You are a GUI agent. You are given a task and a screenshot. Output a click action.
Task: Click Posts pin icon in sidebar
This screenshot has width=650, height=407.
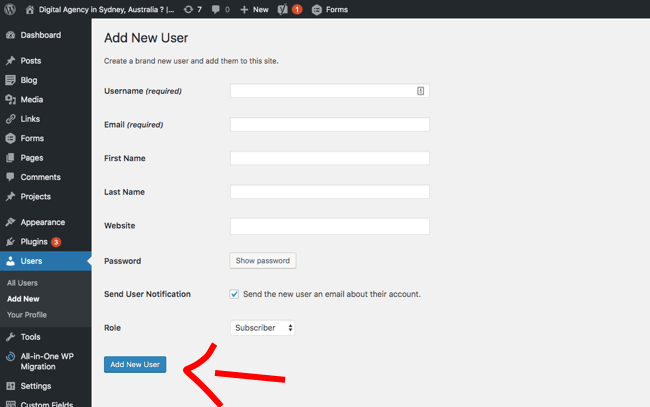pyautogui.click(x=10, y=61)
